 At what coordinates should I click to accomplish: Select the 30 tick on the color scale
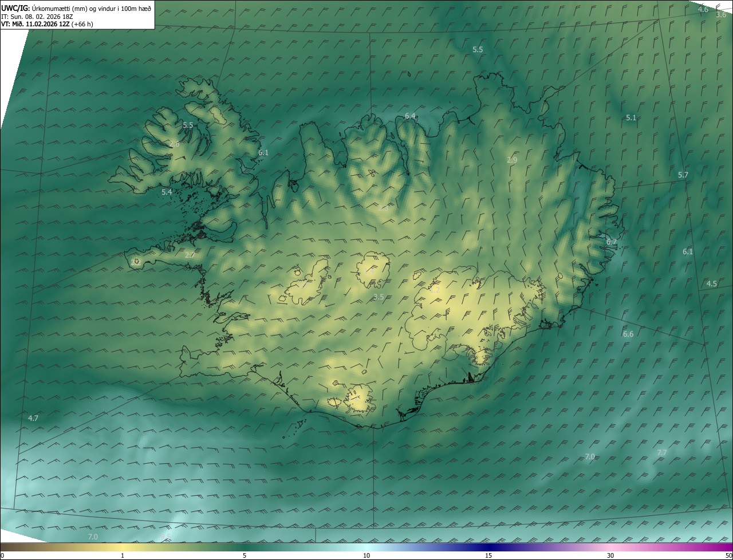pyautogui.click(x=610, y=555)
